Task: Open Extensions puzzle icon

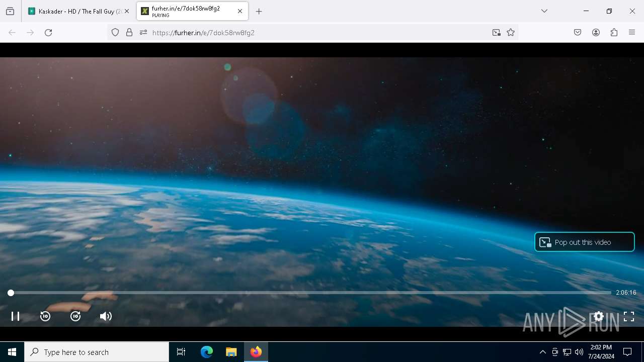Action: coord(614,33)
